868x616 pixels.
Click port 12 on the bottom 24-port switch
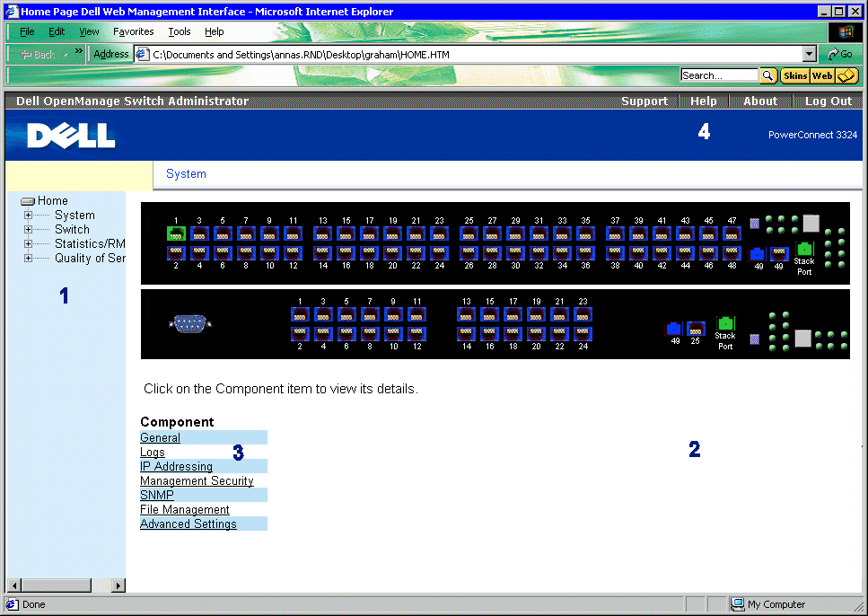pos(416,334)
